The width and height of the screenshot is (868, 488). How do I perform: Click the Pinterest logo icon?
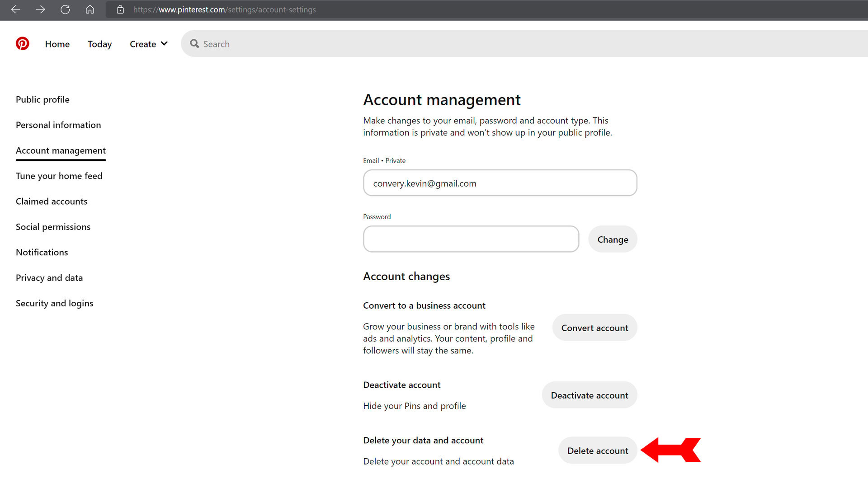tap(22, 43)
